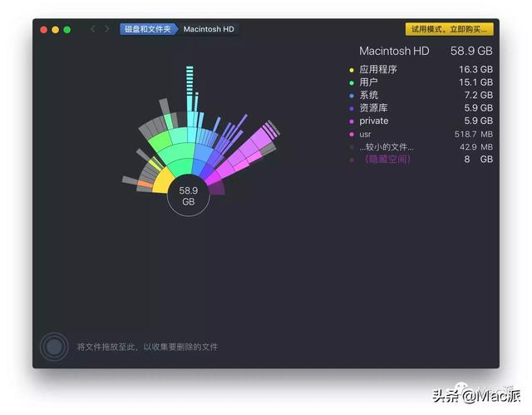Select the Macintosh HD breadcrumb

pyautogui.click(x=209, y=29)
